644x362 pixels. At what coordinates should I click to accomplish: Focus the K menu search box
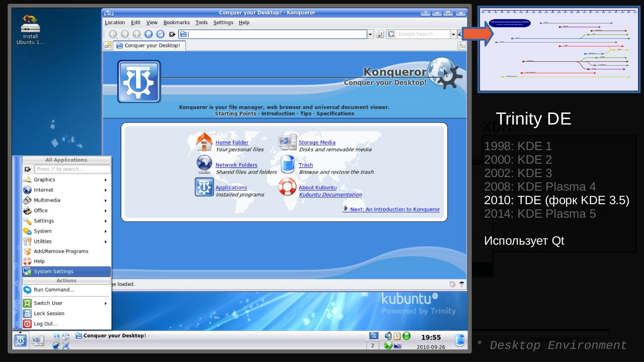pyautogui.click(x=72, y=169)
